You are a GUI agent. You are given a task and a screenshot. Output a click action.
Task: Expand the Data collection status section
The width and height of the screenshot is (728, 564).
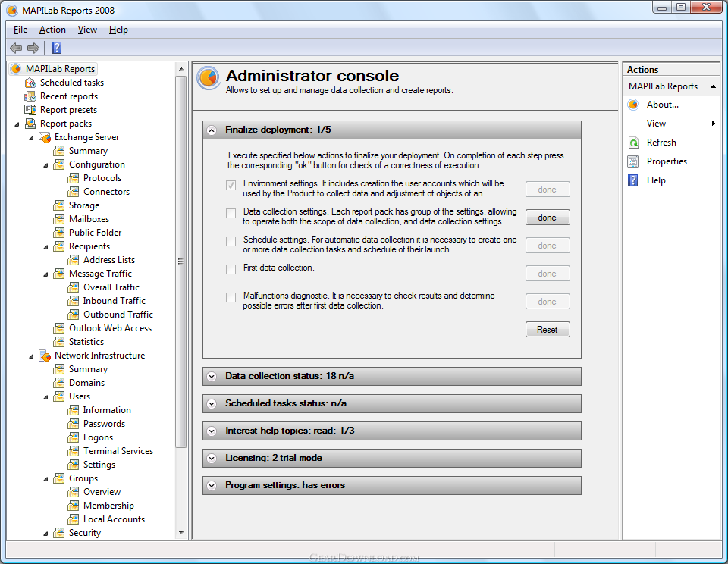[212, 377]
